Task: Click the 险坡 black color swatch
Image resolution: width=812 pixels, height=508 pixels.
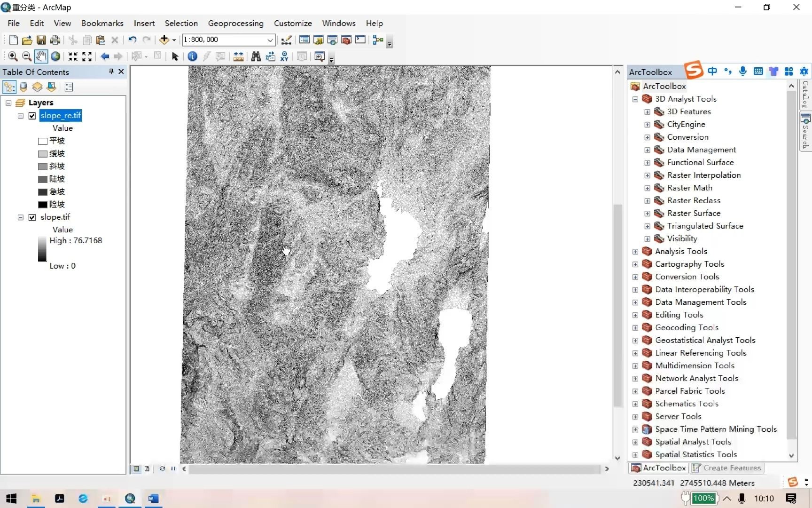Action: (43, 205)
